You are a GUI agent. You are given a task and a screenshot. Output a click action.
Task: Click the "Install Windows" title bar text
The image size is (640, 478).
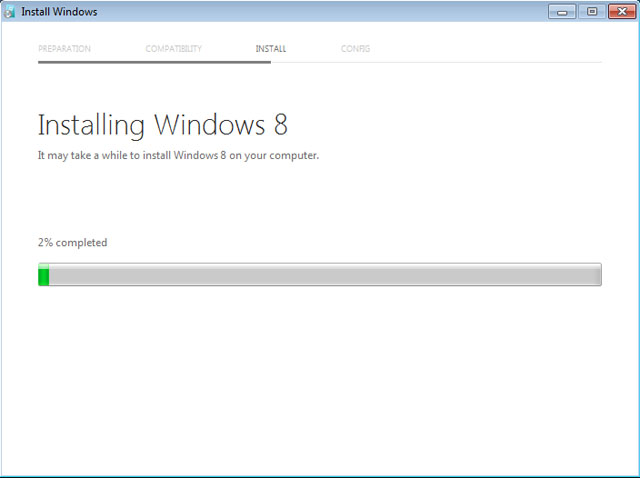59,12
